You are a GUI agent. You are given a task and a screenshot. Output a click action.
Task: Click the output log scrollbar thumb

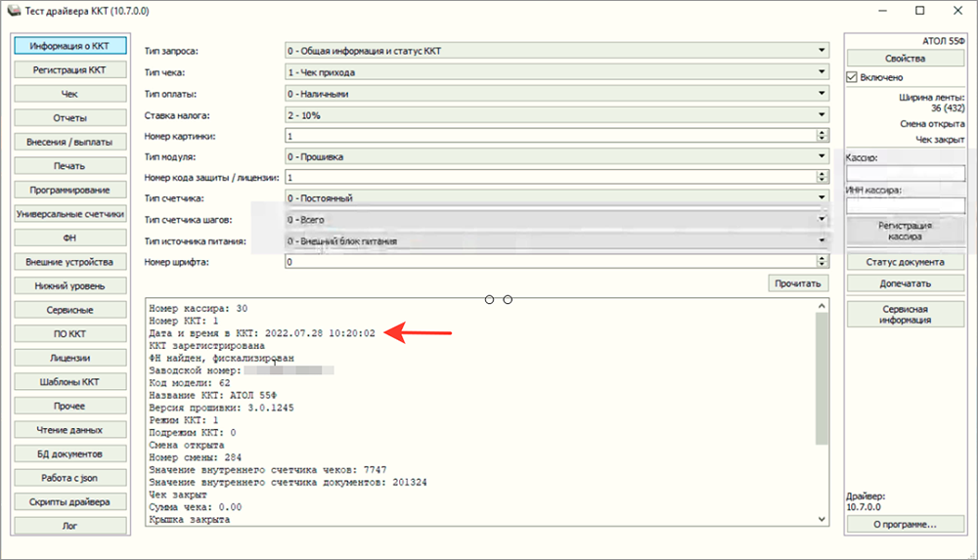(x=822, y=379)
